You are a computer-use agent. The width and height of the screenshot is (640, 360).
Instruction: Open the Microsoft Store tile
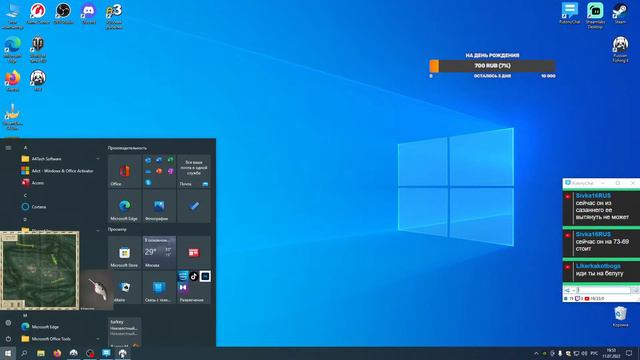(124, 252)
